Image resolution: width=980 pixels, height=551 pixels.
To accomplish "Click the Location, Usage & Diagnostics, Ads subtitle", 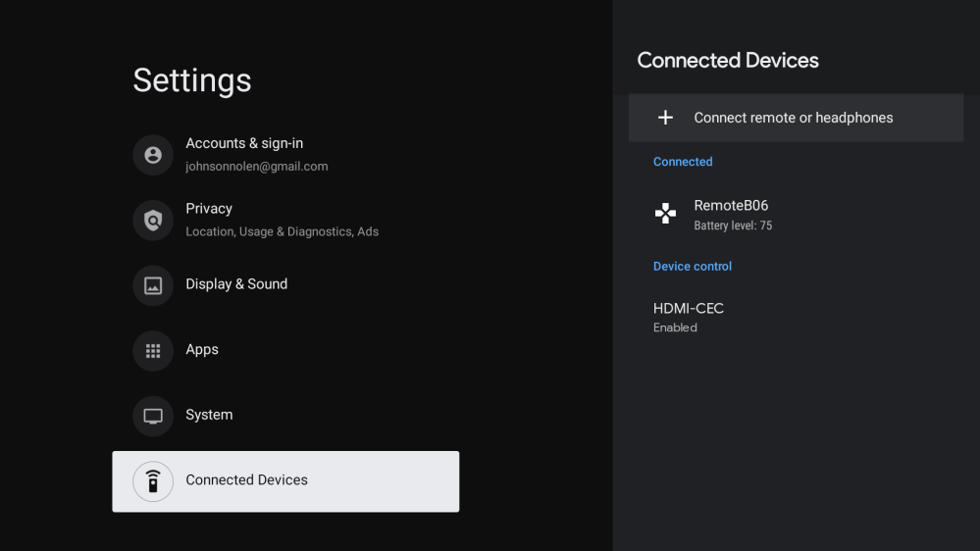I will (282, 232).
